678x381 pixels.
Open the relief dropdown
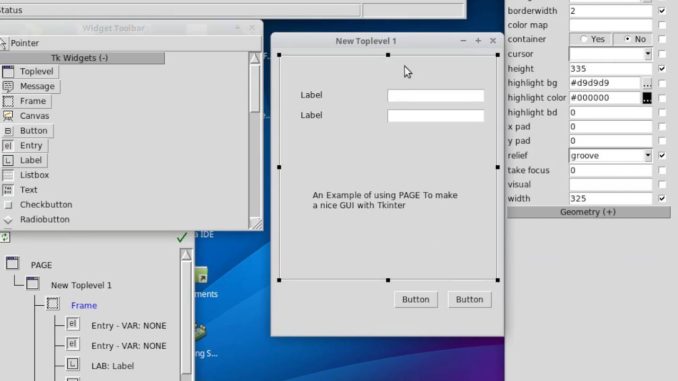point(647,156)
